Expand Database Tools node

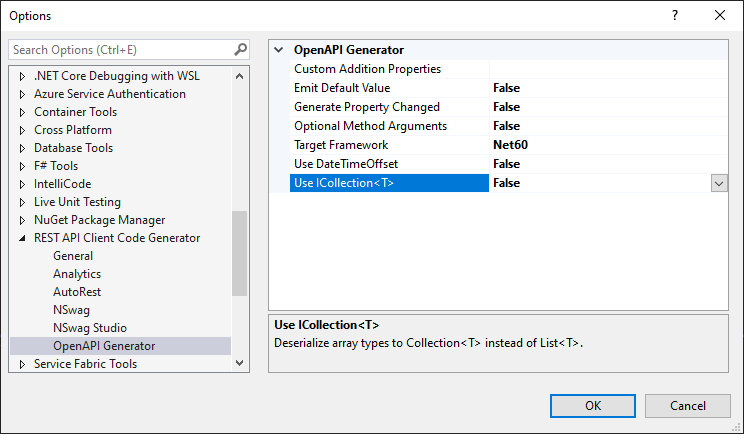pos(22,148)
